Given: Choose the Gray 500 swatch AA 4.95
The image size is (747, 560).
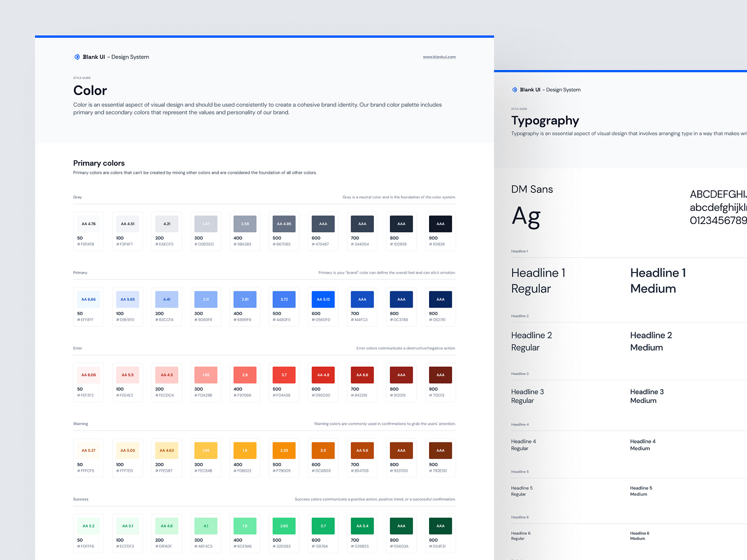Looking at the screenshot, I should click(x=284, y=224).
